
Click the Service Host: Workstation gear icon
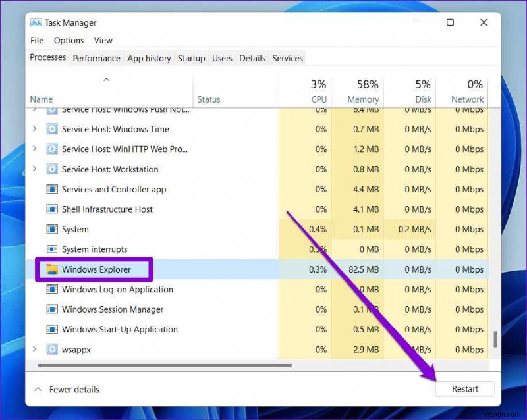(52, 169)
